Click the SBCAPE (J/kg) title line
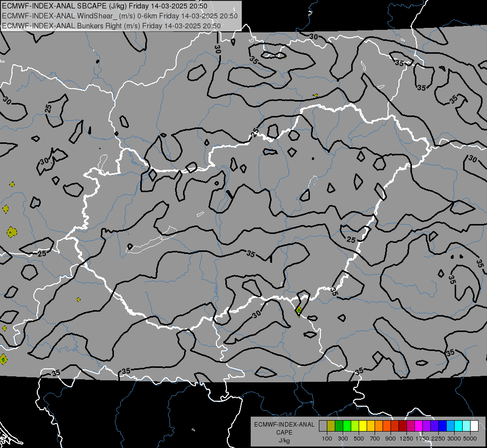The image size is (487, 448). (x=104, y=6)
